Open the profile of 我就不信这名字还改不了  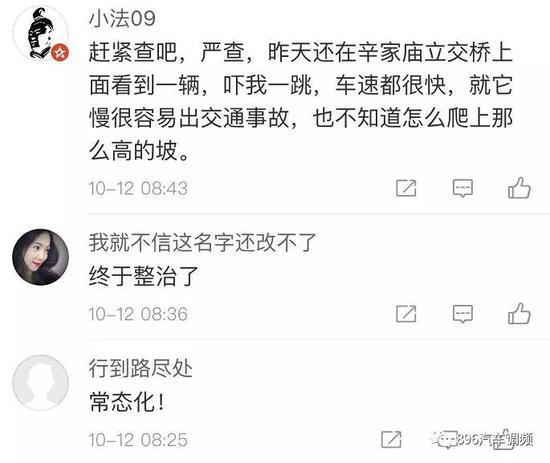[x=203, y=242]
